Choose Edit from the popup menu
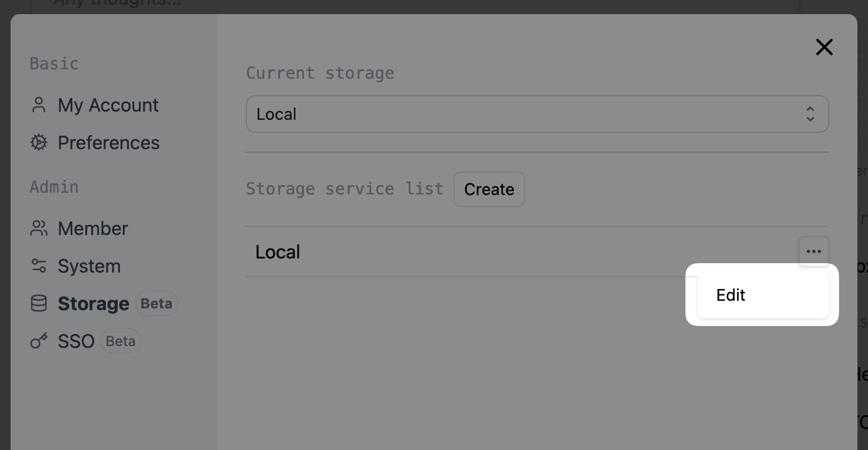This screenshot has width=868, height=450. pos(731,295)
